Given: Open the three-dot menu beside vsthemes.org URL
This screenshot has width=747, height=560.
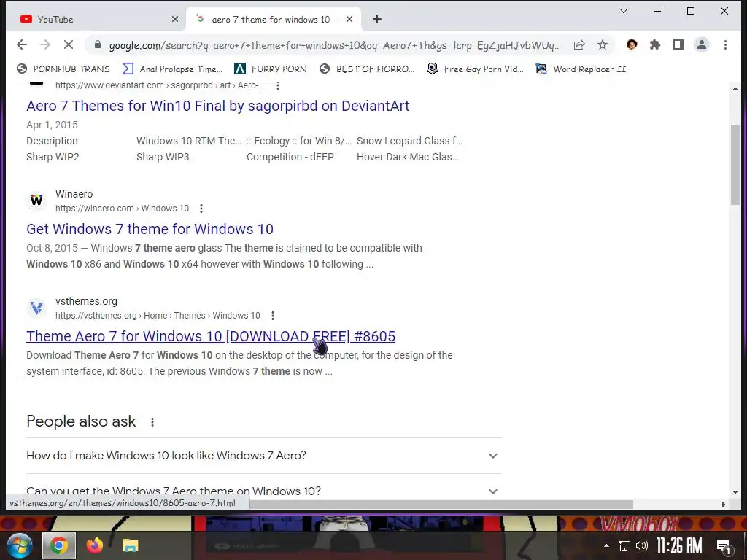Looking at the screenshot, I should [273, 316].
